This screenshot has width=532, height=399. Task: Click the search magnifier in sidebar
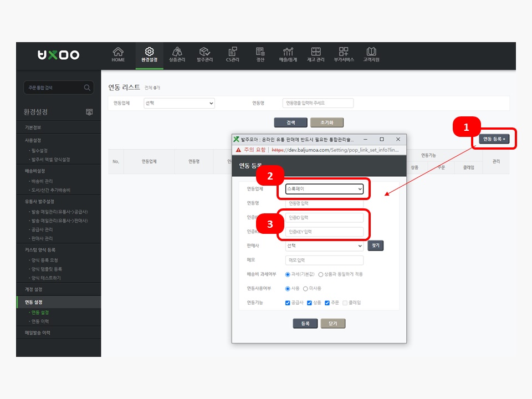coord(87,88)
